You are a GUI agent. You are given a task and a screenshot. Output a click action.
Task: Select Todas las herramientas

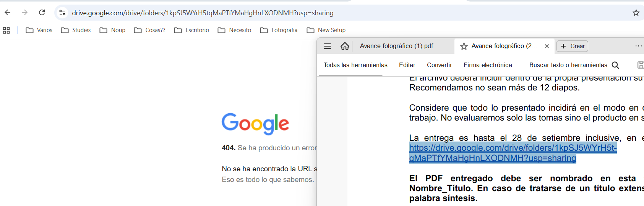click(x=355, y=65)
